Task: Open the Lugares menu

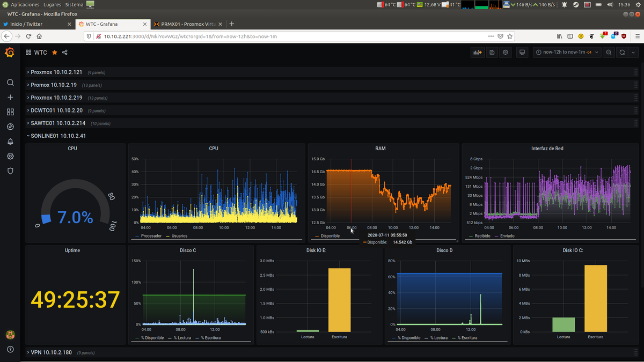Action: tap(53, 4)
